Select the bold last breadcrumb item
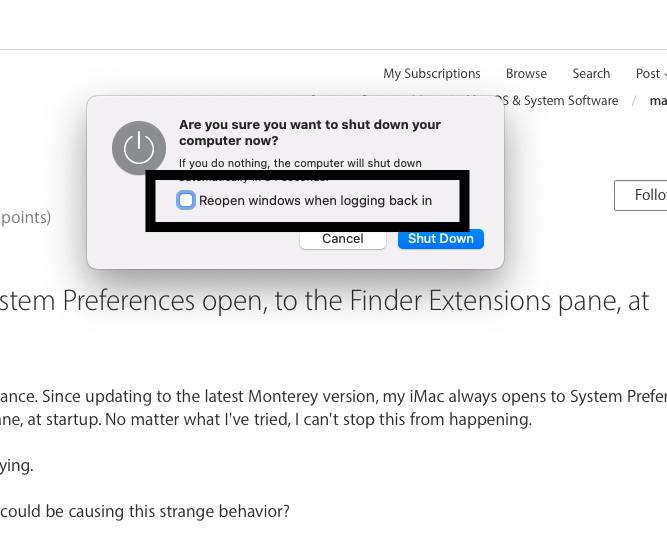The width and height of the screenshot is (667, 548). 658,101
